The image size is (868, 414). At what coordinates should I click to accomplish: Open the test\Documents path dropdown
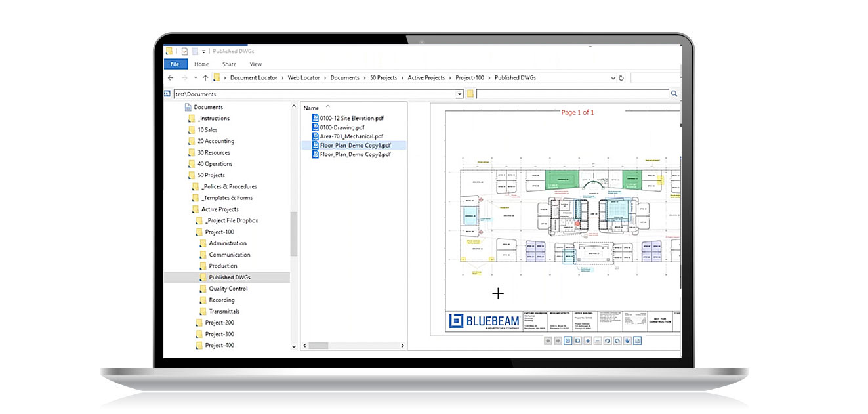click(x=459, y=94)
